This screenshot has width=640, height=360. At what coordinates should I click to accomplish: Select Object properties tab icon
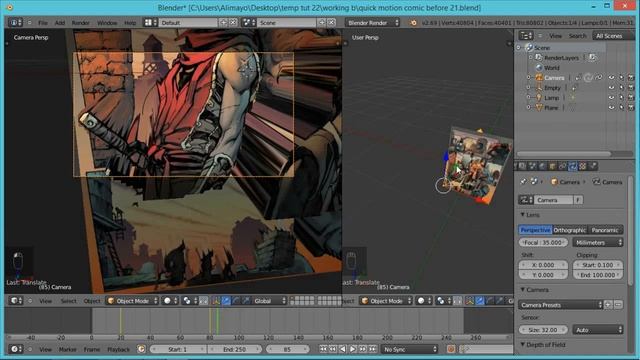[552, 166]
